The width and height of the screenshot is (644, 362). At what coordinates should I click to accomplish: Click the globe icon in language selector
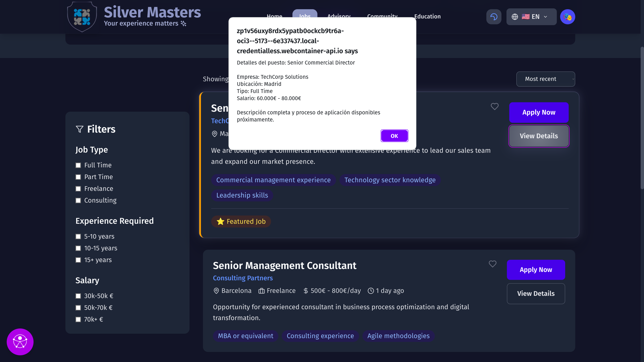[514, 17]
